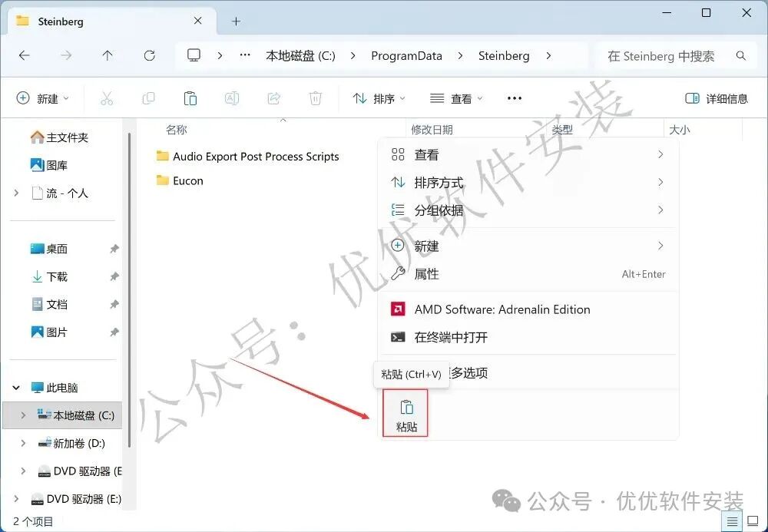Screen dimensions: 768x532
Task: Switch to large thumbnails view icon in status bar
Action: 753,521
